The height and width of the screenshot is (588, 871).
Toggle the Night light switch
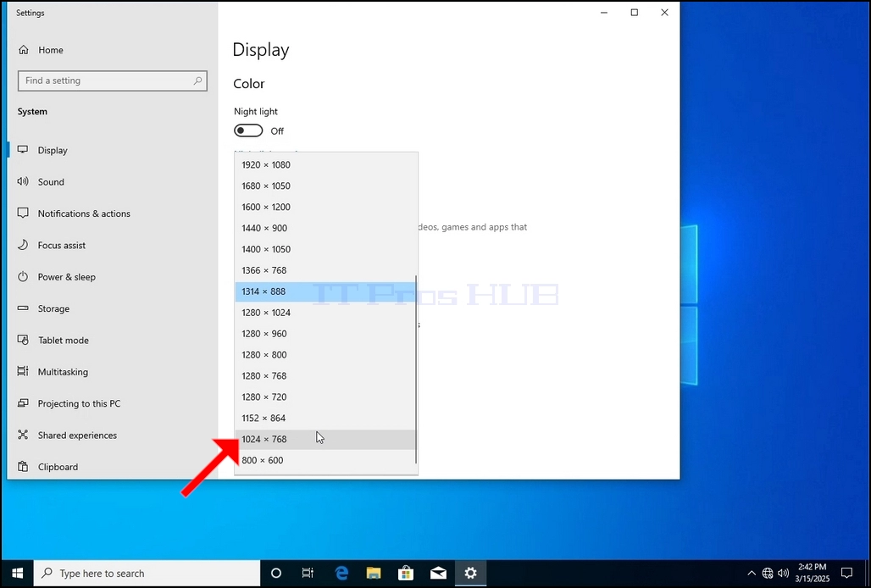tap(248, 130)
